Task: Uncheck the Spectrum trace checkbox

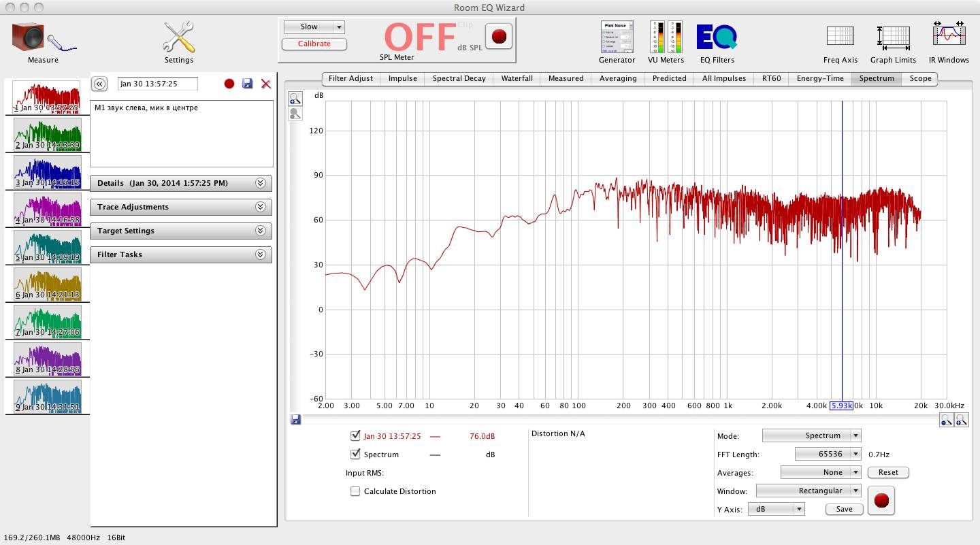Action: click(355, 455)
